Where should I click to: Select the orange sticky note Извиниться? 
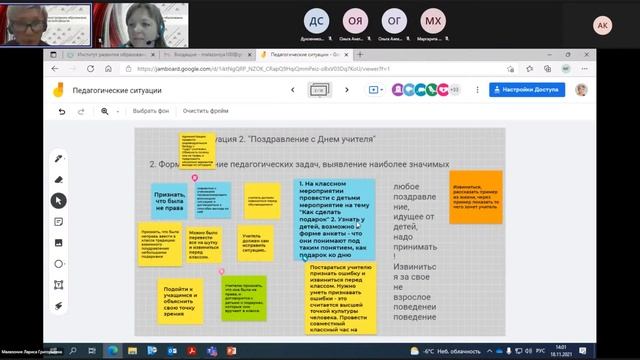click(x=476, y=197)
